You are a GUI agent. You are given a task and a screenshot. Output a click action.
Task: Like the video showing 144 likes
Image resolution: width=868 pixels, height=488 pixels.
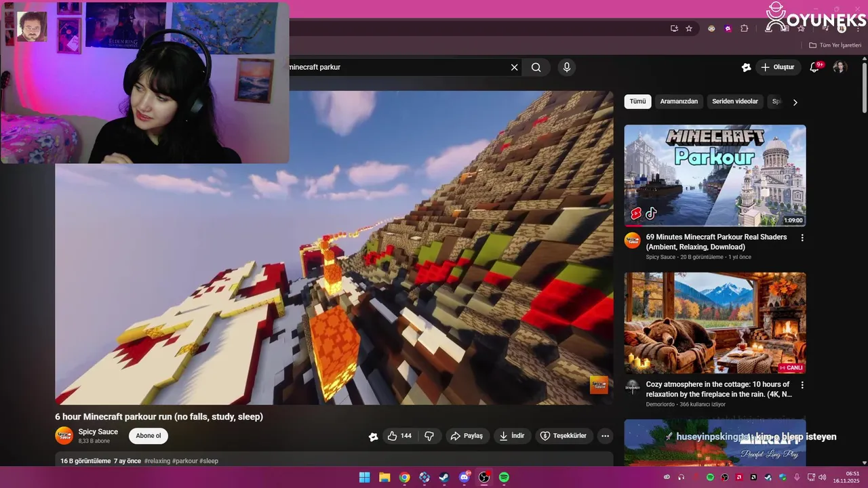pyautogui.click(x=399, y=436)
